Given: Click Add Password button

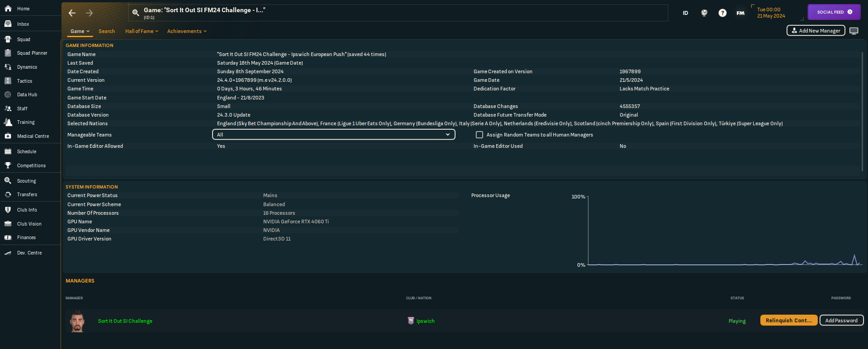Looking at the screenshot, I should click(841, 320).
